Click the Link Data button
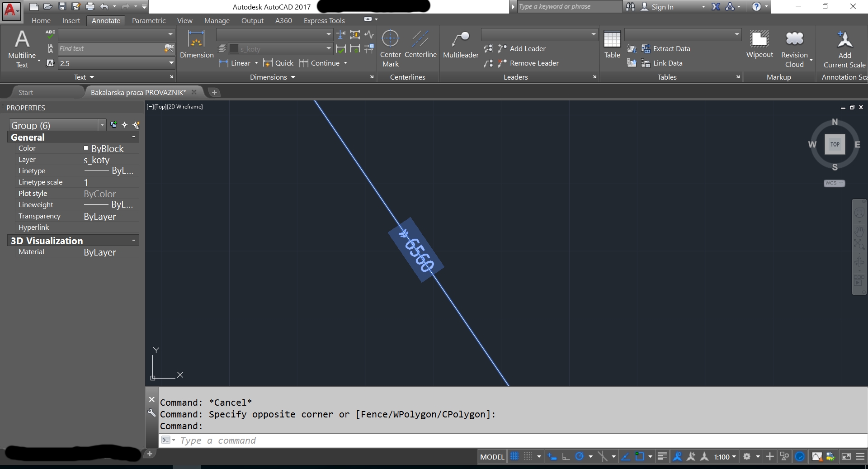 662,63
